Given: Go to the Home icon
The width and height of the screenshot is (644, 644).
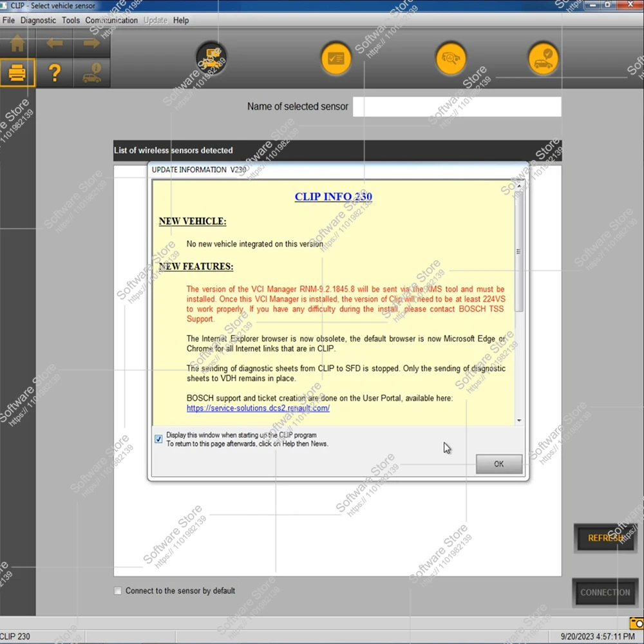Looking at the screenshot, I should (17, 43).
